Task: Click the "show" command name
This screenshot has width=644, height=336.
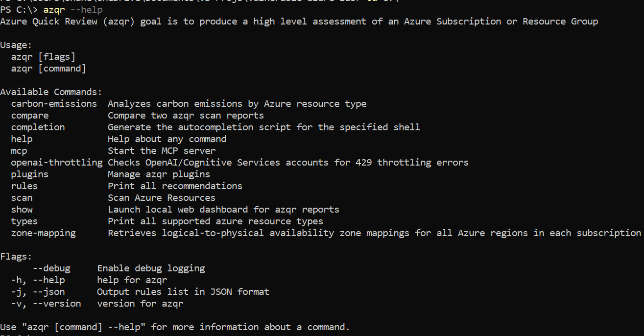Action: 22,210
